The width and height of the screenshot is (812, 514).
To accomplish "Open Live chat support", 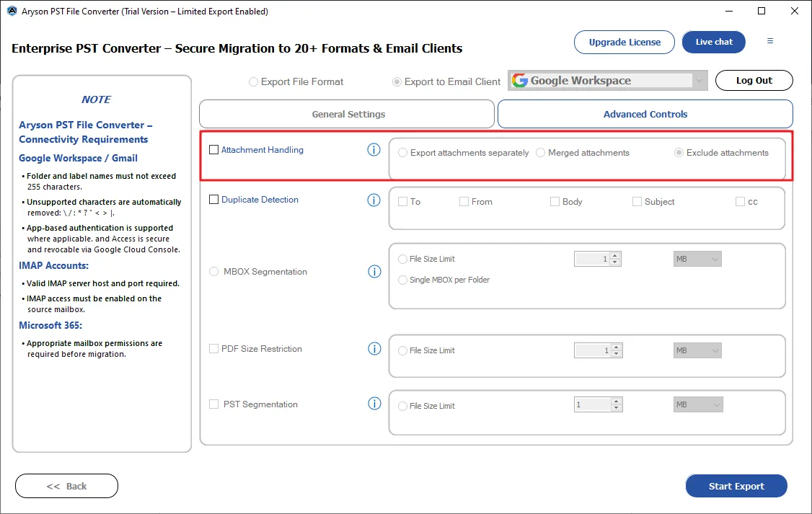I will click(x=714, y=42).
